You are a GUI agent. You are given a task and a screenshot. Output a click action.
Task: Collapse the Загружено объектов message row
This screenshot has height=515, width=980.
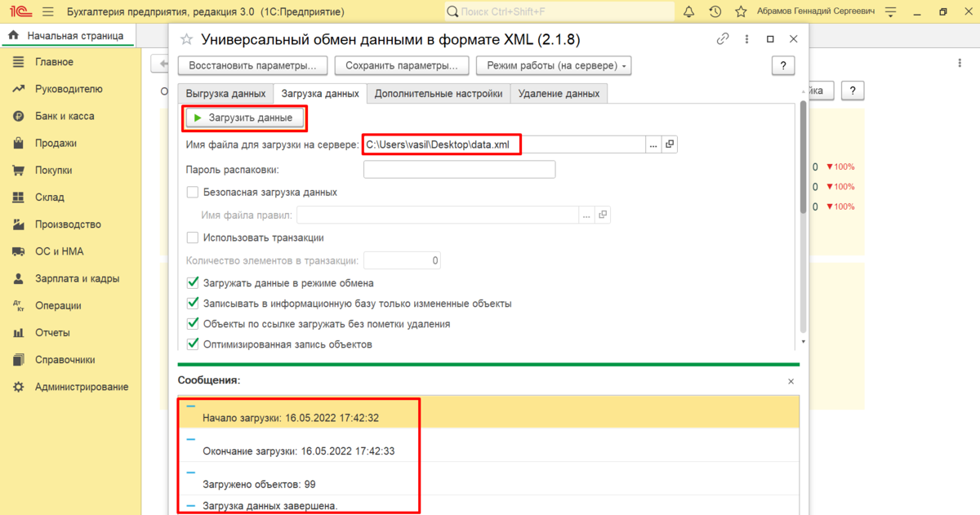(191, 472)
